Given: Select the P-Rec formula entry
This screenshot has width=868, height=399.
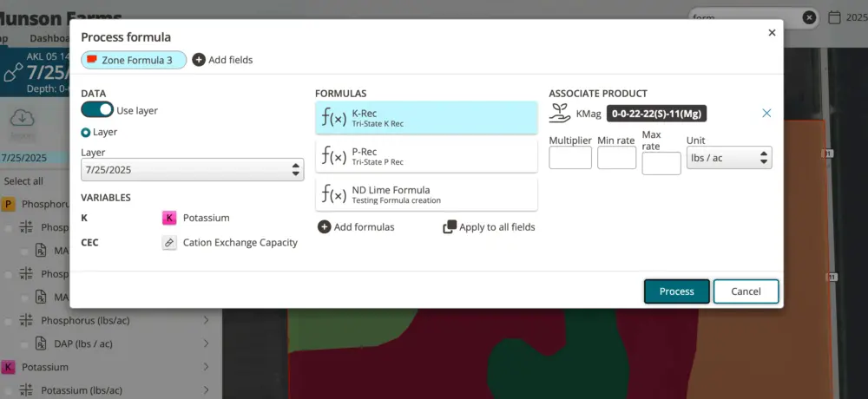Looking at the screenshot, I should click(x=426, y=156).
